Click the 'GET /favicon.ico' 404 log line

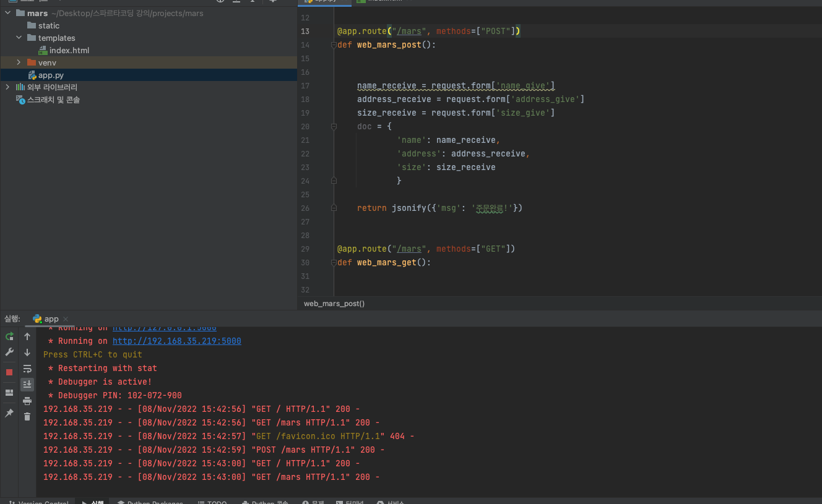pyautogui.click(x=228, y=436)
